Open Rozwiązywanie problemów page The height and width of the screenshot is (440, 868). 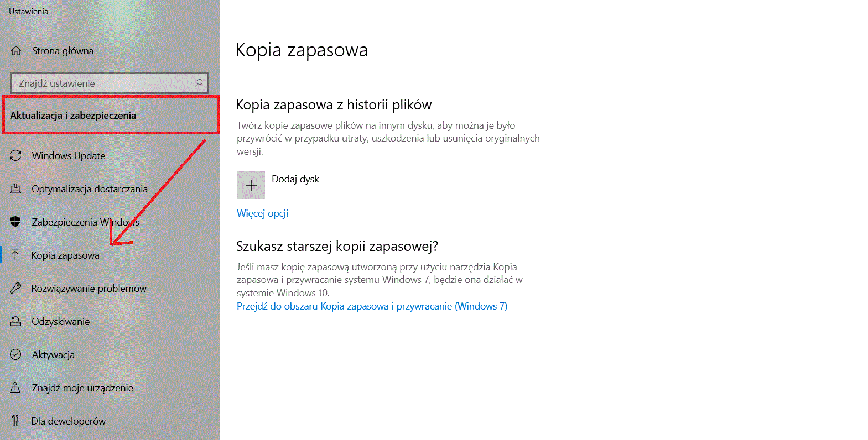point(89,289)
